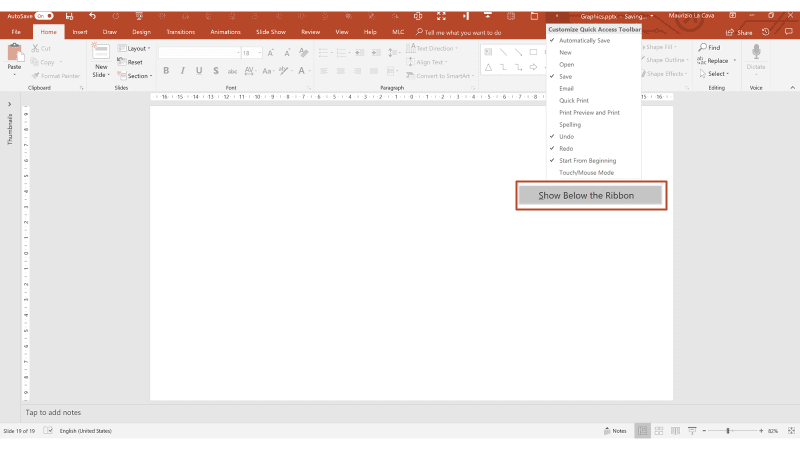Viewport: 800px width, 450px height.
Task: Expand the Thumbnails pane chevron
Action: pos(9,104)
